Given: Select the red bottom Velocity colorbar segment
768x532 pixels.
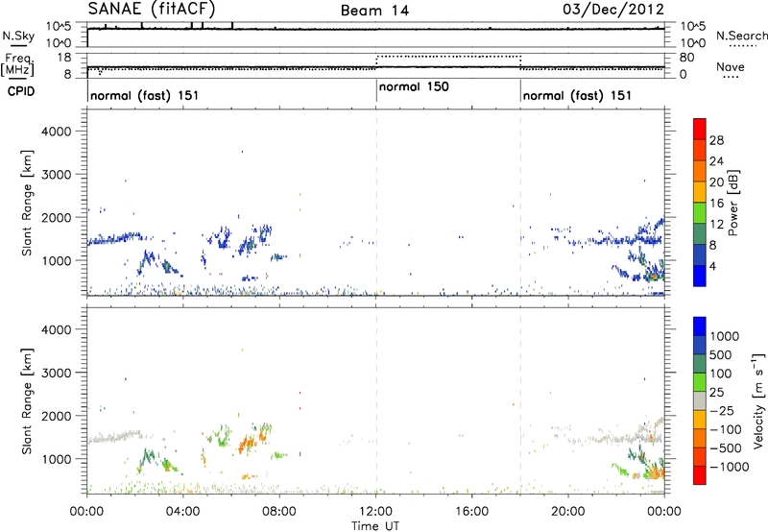Looking at the screenshot, I should pos(700,475).
